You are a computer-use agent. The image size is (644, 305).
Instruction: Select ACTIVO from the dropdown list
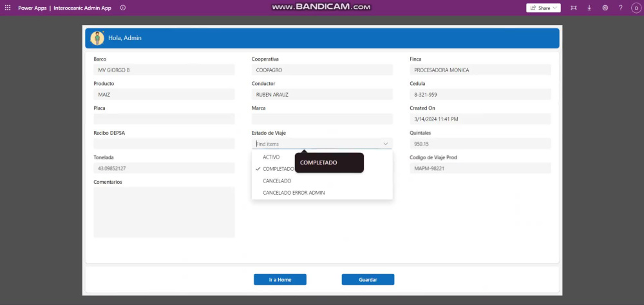point(323,157)
